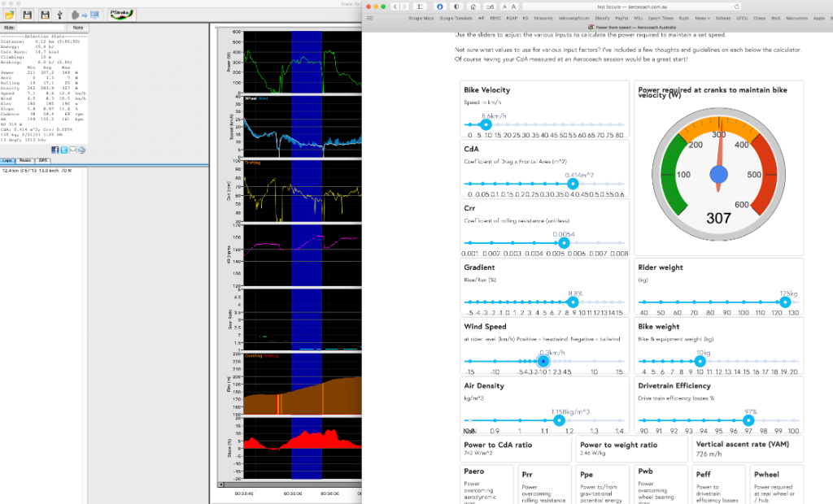Save the current ride with the floppy disk icon
The image size is (833, 504).
[x=28, y=15]
